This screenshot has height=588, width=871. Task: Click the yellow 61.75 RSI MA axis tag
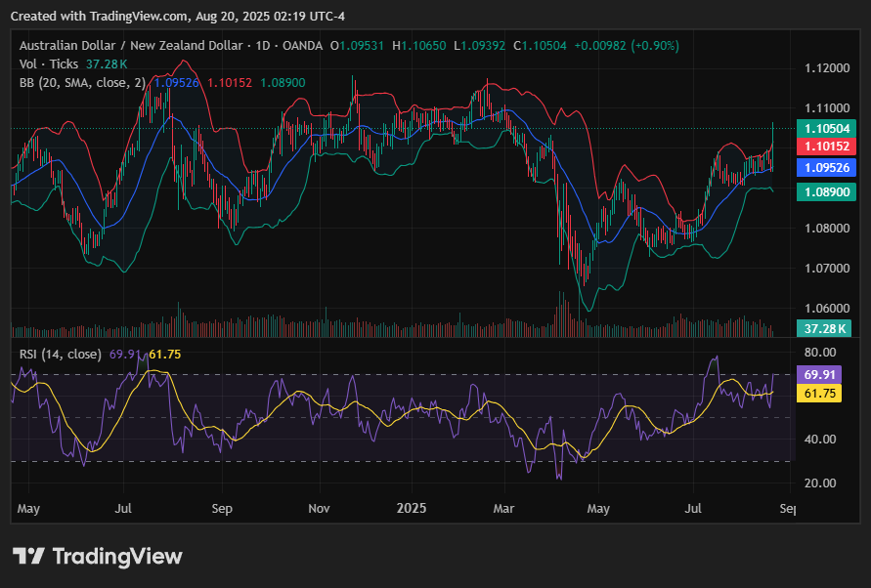(819, 393)
